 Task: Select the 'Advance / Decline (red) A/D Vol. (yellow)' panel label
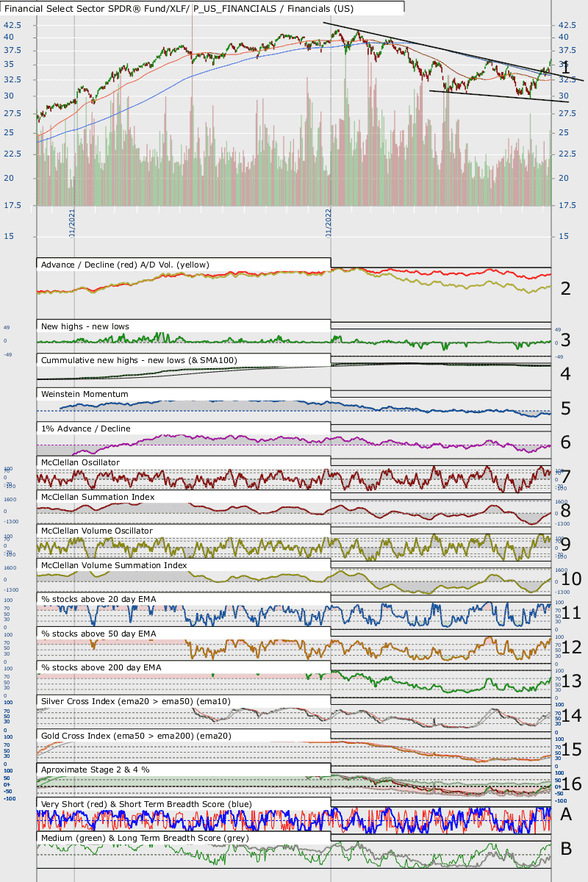point(126,264)
